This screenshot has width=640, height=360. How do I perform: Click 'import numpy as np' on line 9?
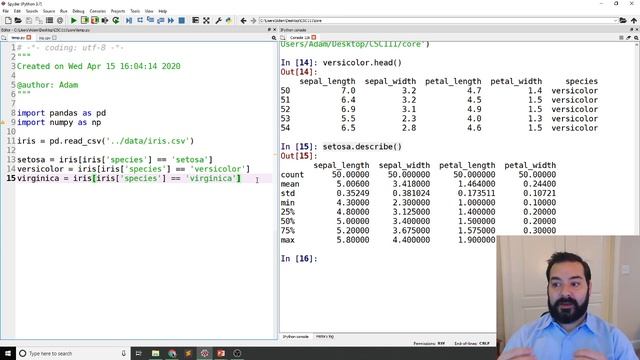point(59,122)
